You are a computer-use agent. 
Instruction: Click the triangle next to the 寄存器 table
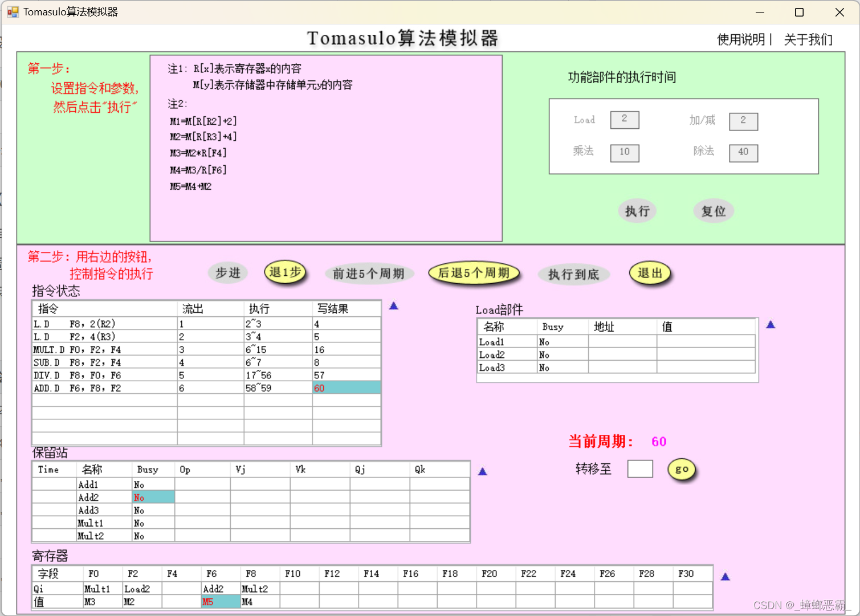pyautogui.click(x=725, y=576)
